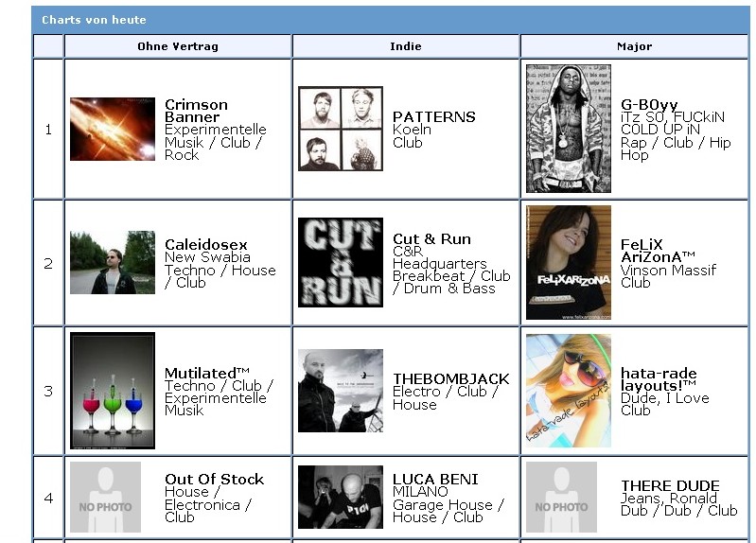Click Out Of Stock no-photo placeholder
This screenshot has width=756, height=543.
point(105,498)
